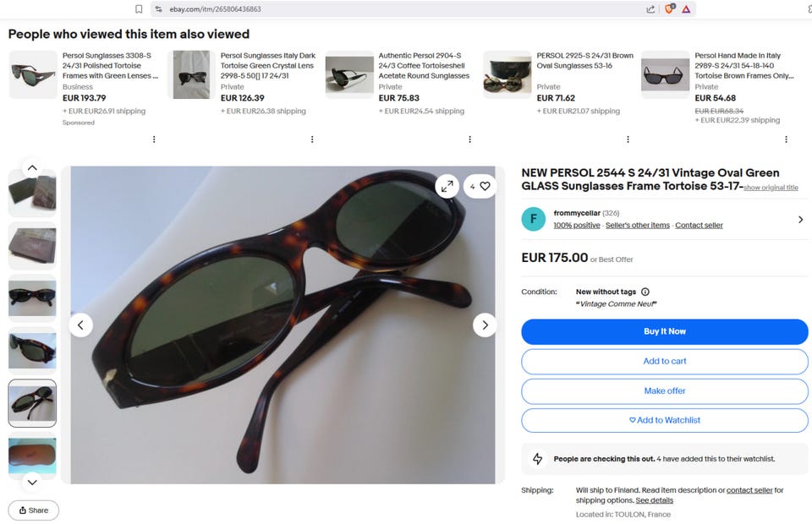The image size is (812, 524).
Task: Open the Seller's other items link
Action: 637,226
